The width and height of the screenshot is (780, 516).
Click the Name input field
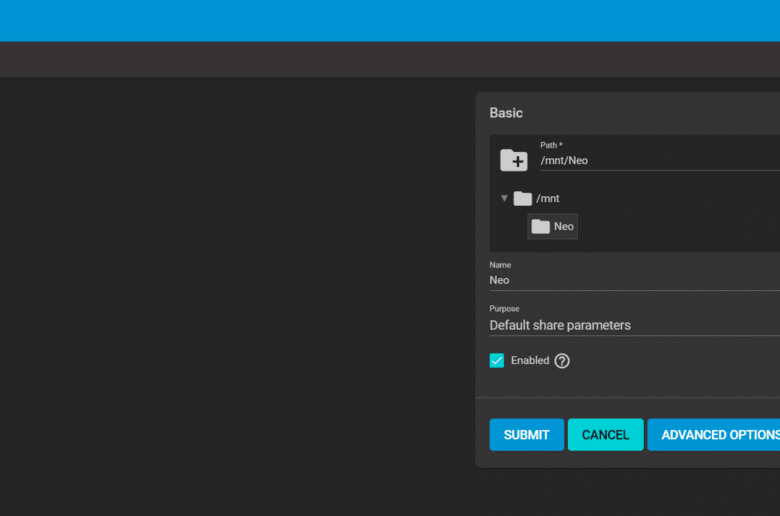click(635, 280)
